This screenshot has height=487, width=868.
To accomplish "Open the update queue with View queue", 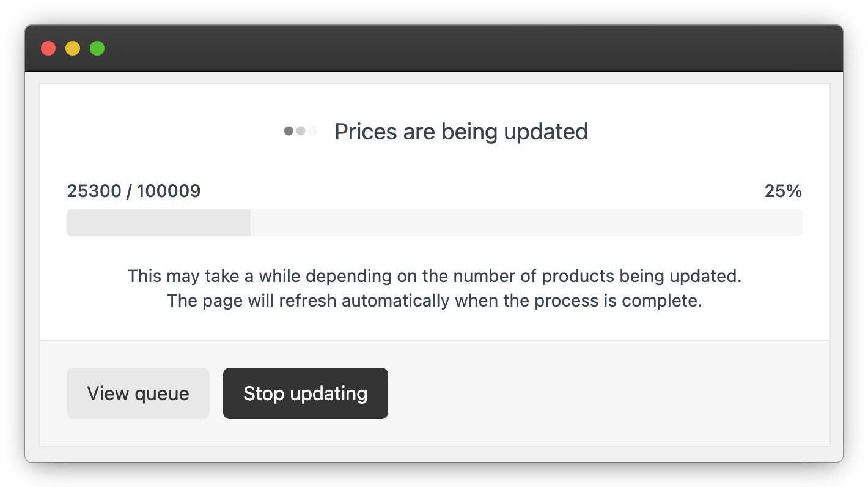I will tap(138, 393).
